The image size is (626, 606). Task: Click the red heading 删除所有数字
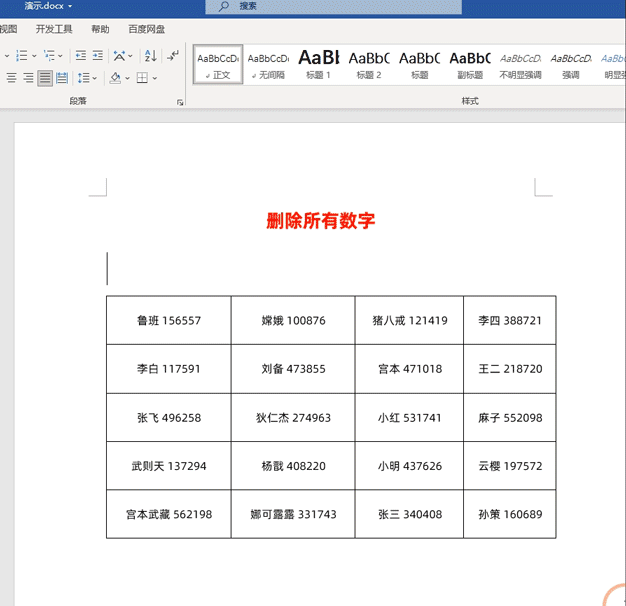pos(321,220)
